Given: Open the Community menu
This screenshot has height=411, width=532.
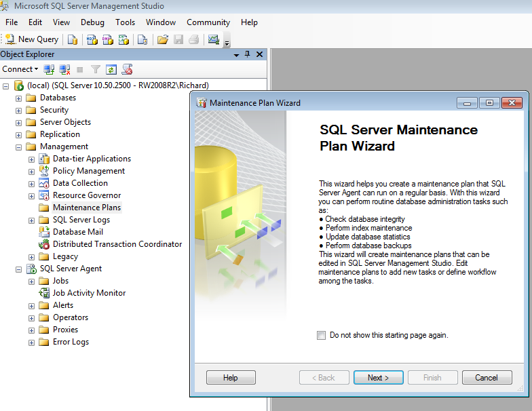Looking at the screenshot, I should (x=208, y=22).
